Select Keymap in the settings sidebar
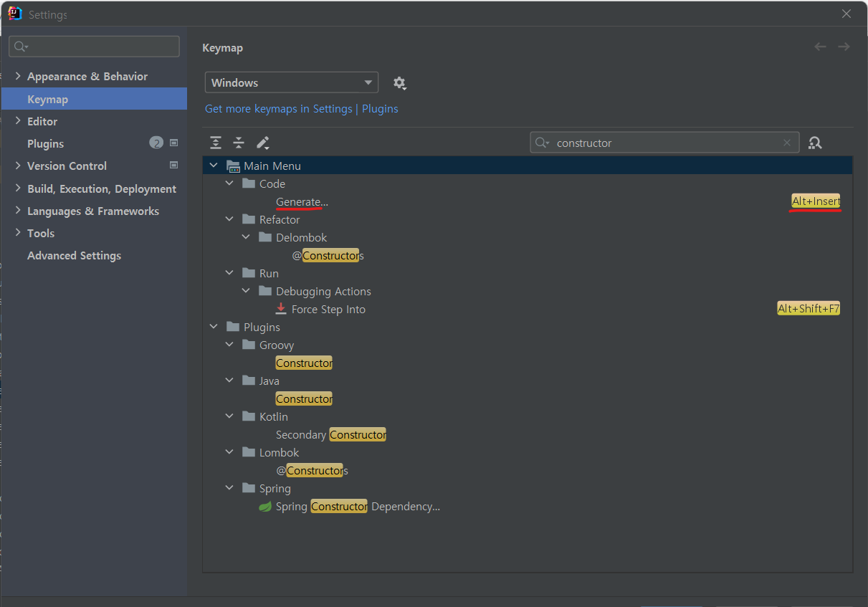 (94, 99)
